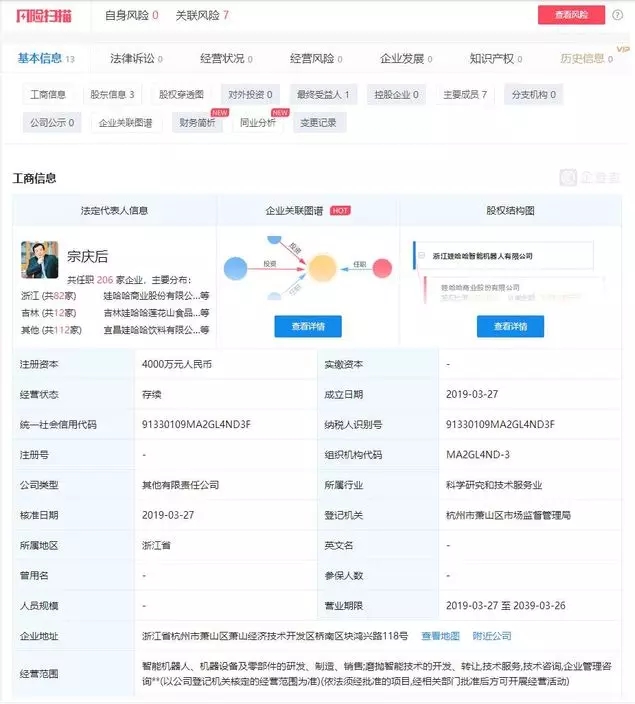635x704 pixels.
Task: Click the large blue node in relation graph
Action: click(235, 268)
